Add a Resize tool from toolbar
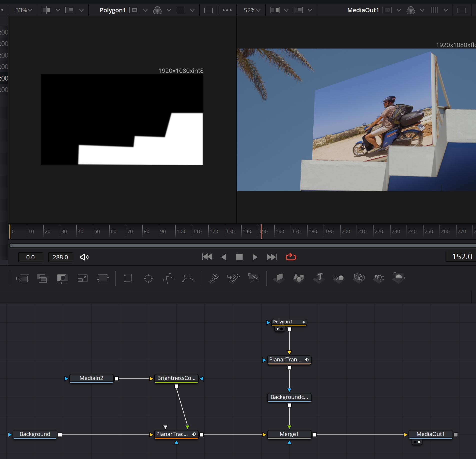 [x=82, y=278]
